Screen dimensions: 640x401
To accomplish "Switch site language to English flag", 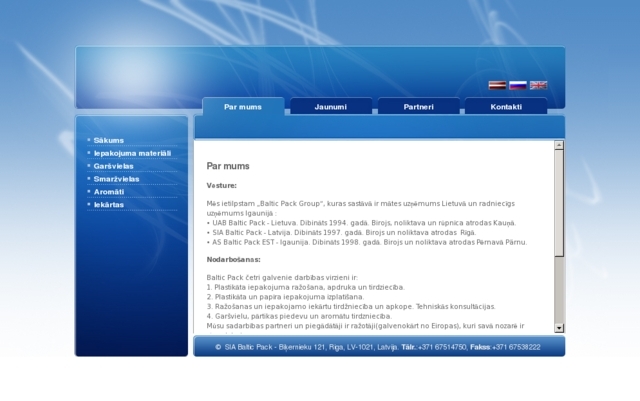I will coord(538,85).
